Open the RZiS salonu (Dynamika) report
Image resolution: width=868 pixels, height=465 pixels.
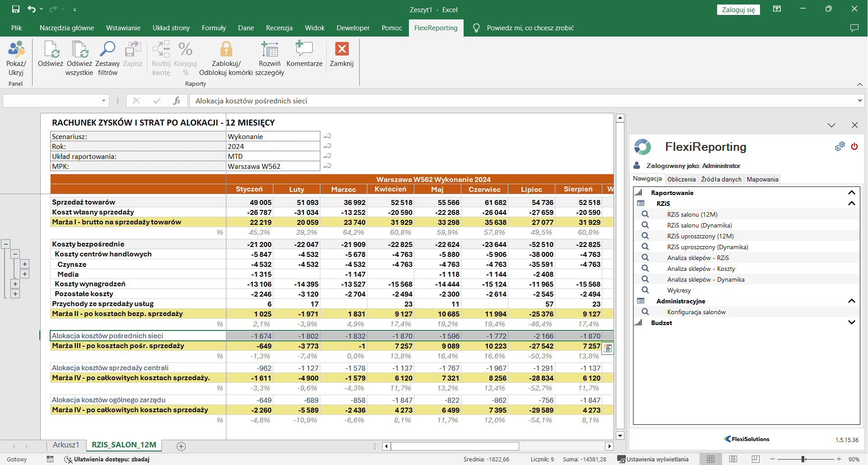point(699,225)
